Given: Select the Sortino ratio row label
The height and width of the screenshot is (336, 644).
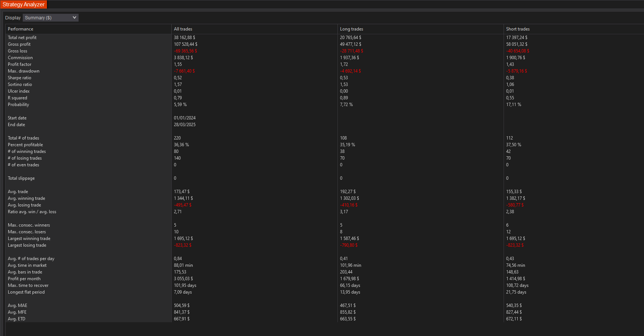Looking at the screenshot, I should tap(20, 84).
